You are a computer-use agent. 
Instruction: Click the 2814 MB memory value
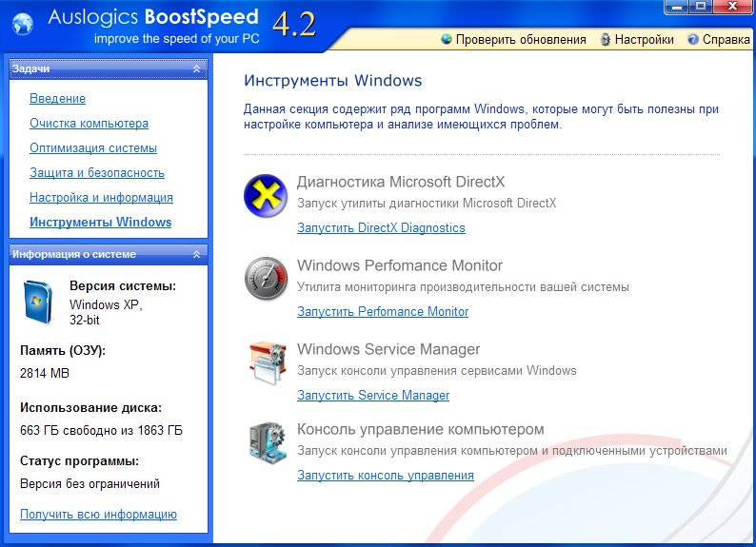point(45,373)
